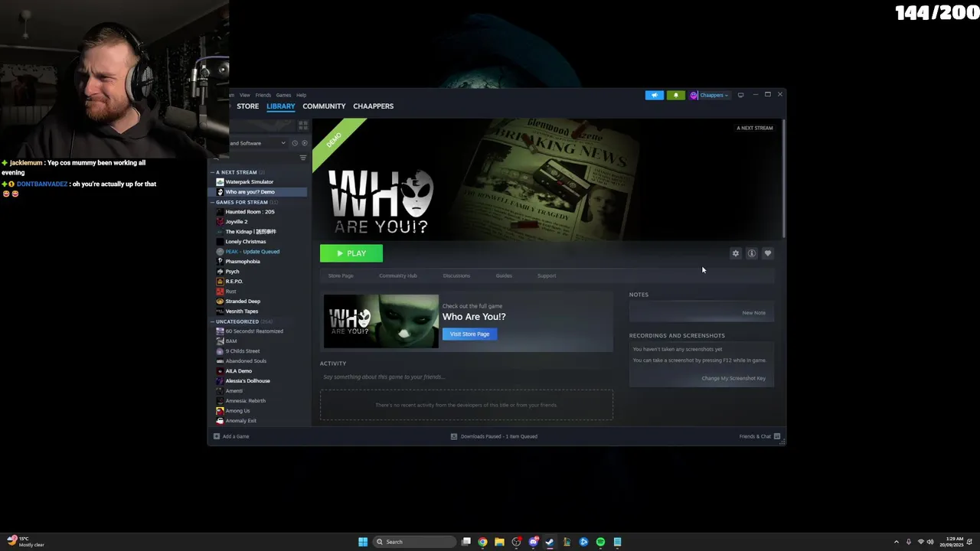Click Change My Screenshot Key
980x551 pixels.
coord(733,378)
